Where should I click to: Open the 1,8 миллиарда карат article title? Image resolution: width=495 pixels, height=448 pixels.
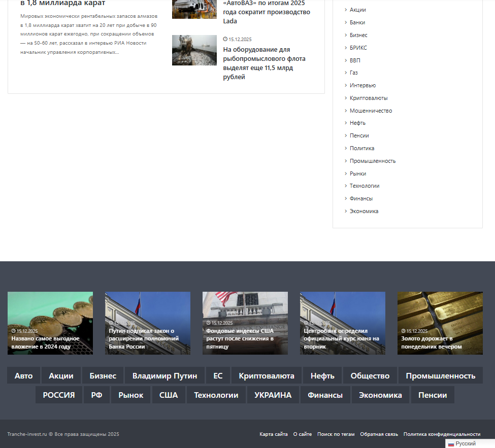pos(62,4)
